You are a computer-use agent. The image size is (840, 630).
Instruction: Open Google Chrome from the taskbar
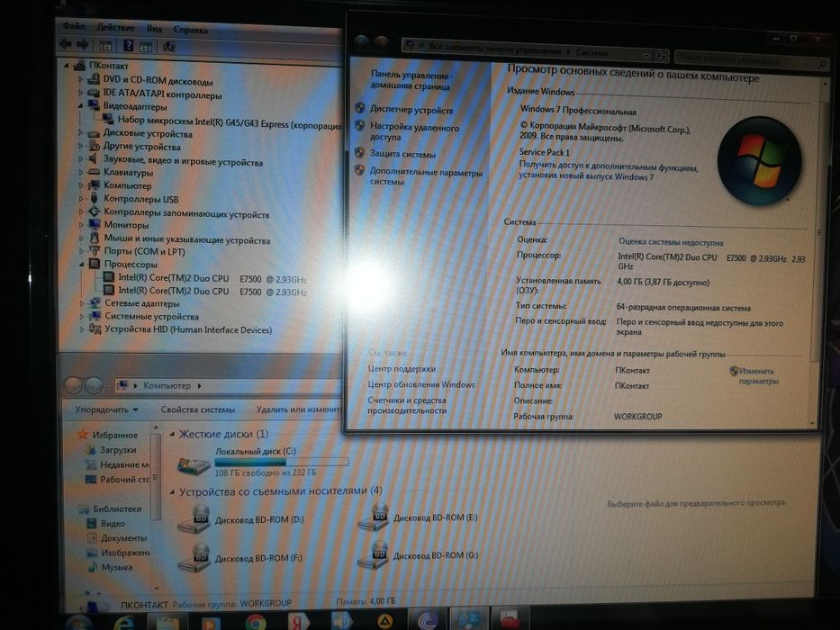point(256,621)
